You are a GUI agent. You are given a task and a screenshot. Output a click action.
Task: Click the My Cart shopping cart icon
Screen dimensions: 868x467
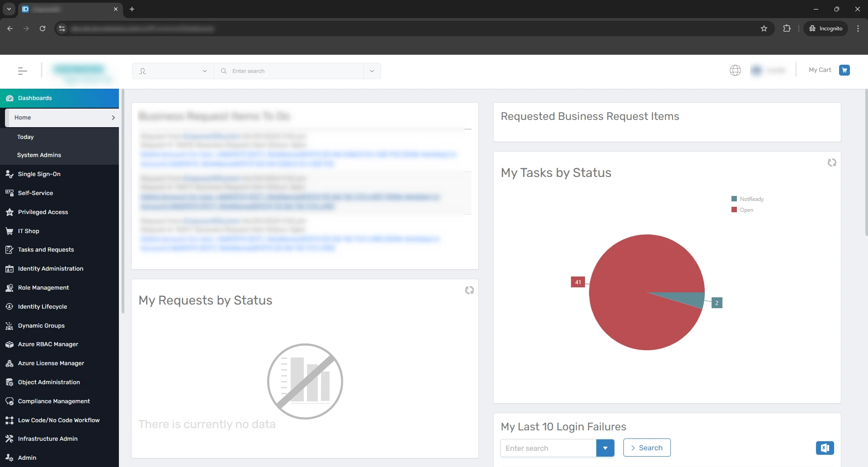[844, 70]
